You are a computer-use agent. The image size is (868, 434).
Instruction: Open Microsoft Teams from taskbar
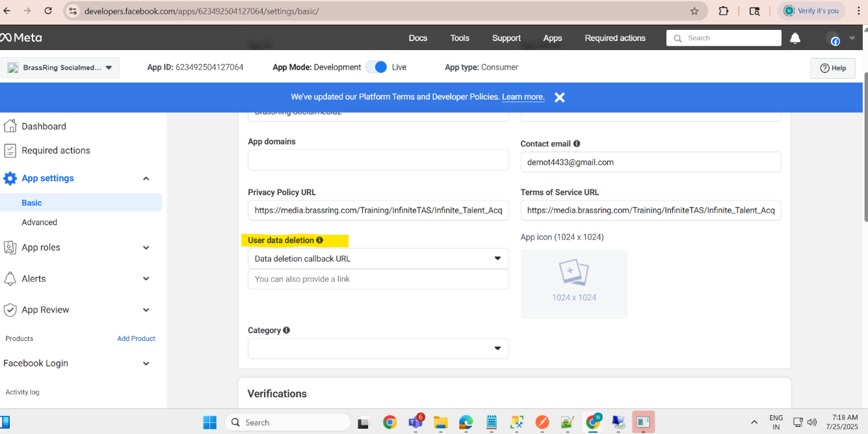click(x=415, y=422)
